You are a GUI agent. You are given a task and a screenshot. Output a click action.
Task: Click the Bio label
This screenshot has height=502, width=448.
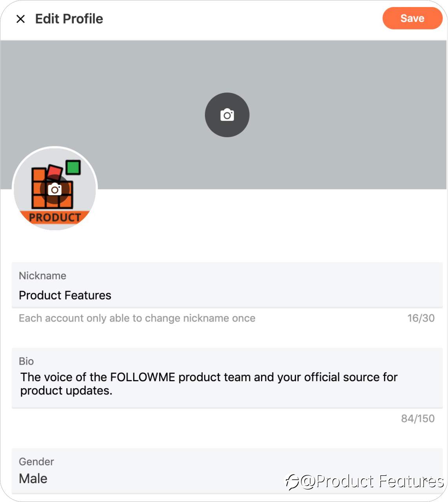coord(26,361)
